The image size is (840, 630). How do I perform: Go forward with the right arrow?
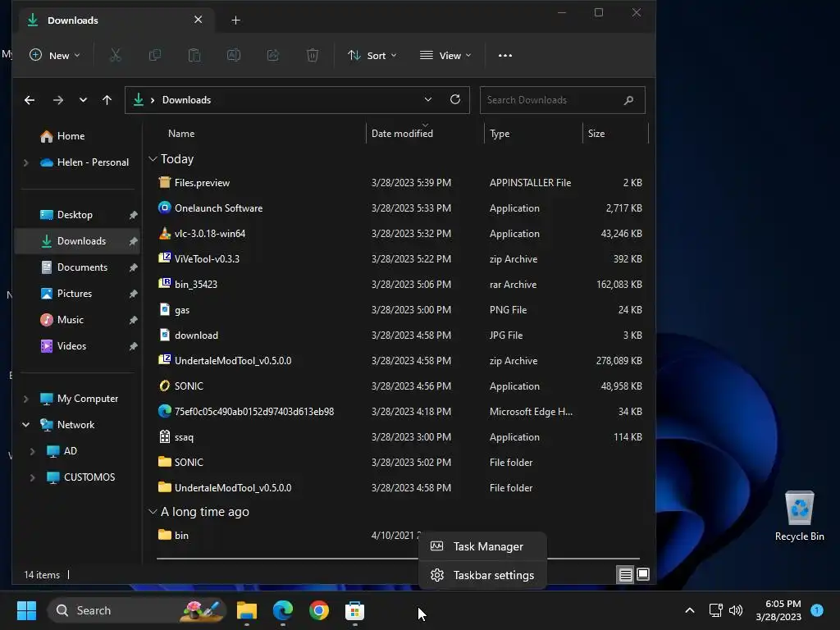pos(58,100)
